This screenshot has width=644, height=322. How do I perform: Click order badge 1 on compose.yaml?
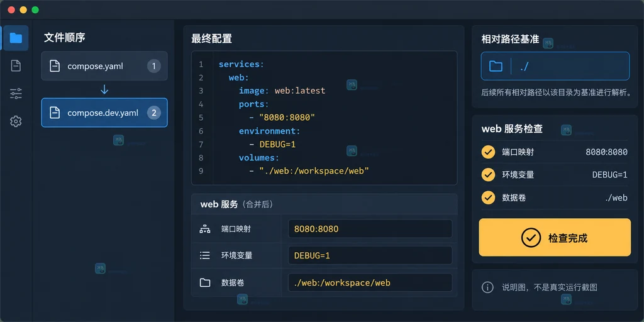(x=154, y=66)
